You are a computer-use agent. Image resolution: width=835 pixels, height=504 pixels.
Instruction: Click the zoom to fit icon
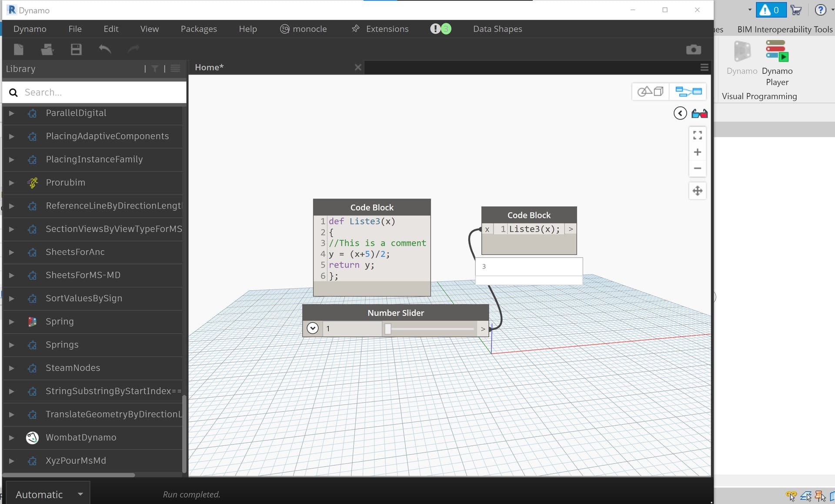click(x=697, y=136)
